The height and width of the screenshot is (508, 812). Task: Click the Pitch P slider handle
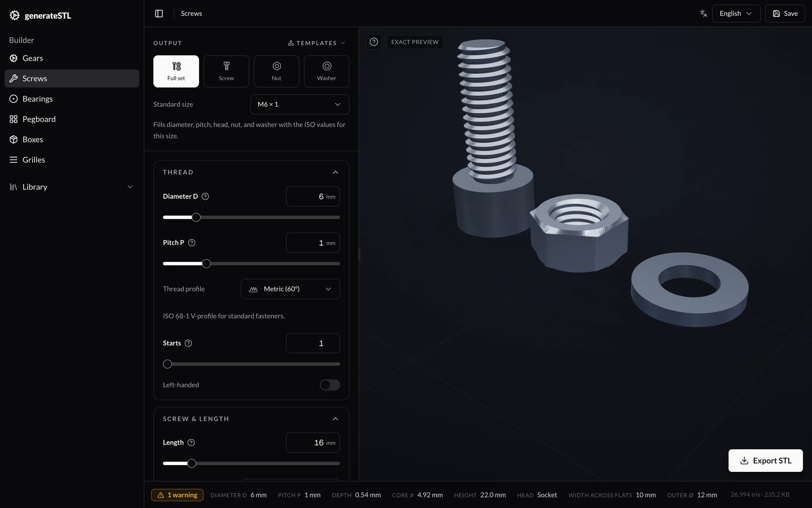(x=206, y=264)
